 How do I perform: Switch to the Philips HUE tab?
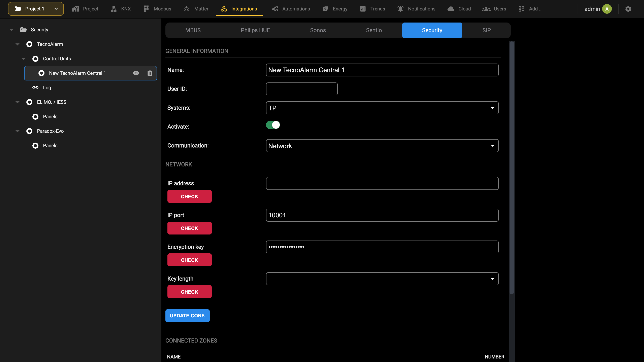click(255, 30)
